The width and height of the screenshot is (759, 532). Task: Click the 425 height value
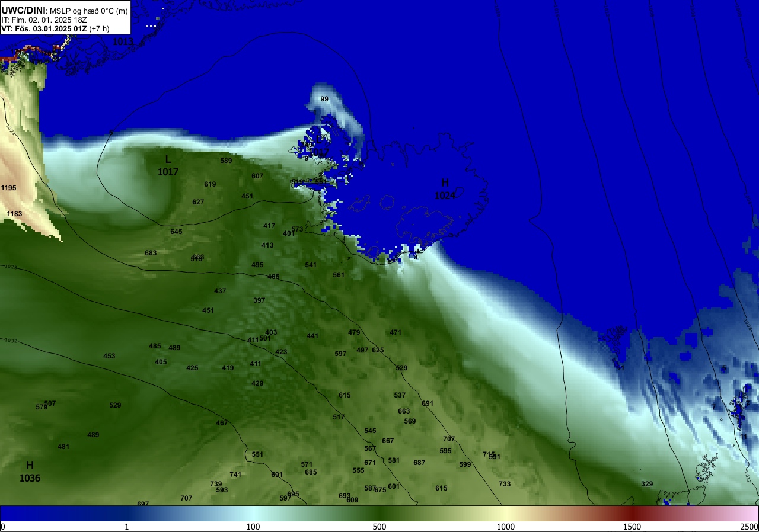pyautogui.click(x=192, y=368)
